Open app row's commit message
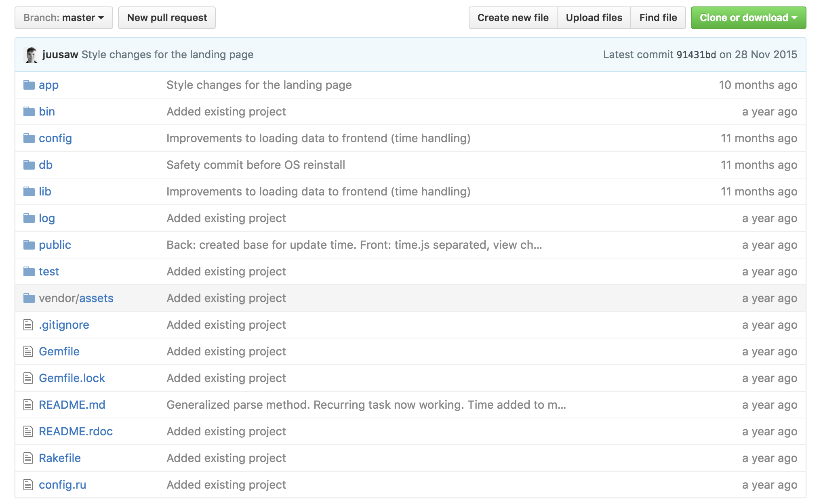 [x=259, y=85]
